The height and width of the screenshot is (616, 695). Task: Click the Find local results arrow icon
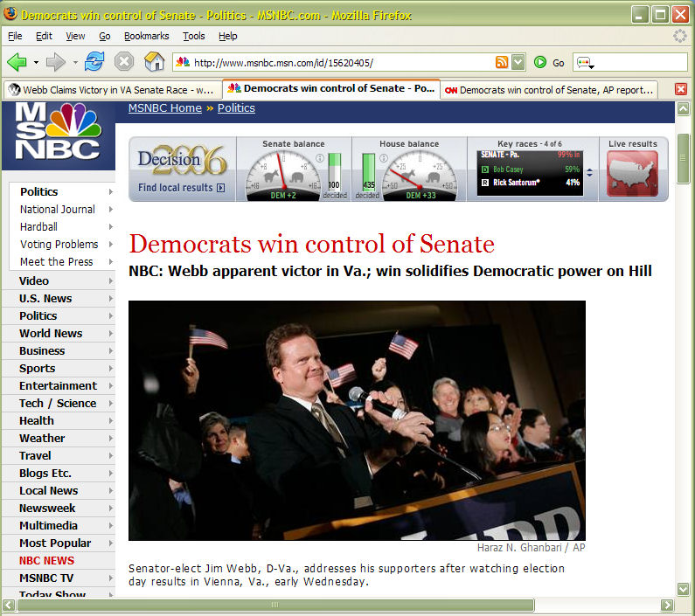click(x=220, y=188)
